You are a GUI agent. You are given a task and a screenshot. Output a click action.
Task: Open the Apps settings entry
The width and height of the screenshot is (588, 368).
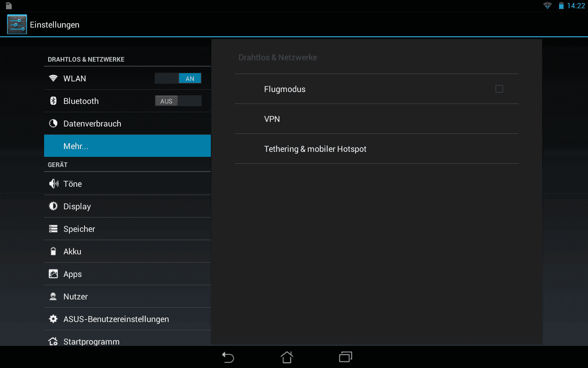click(x=127, y=274)
